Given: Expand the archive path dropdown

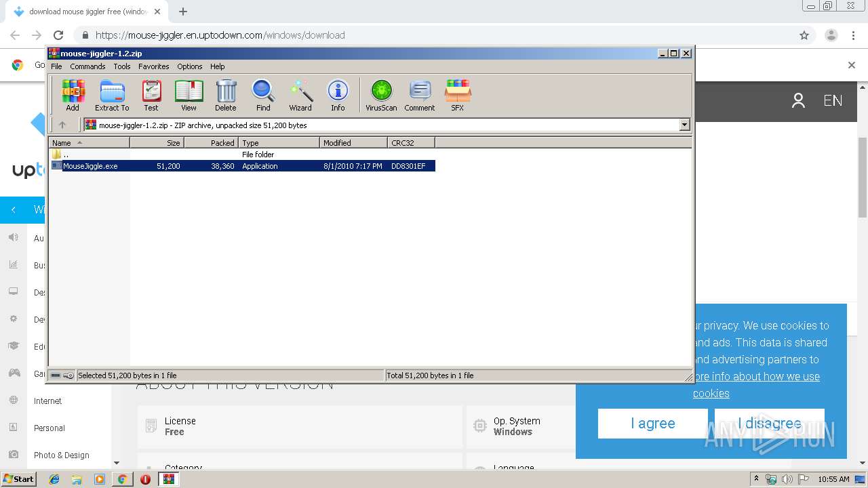Looking at the screenshot, I should pos(684,125).
